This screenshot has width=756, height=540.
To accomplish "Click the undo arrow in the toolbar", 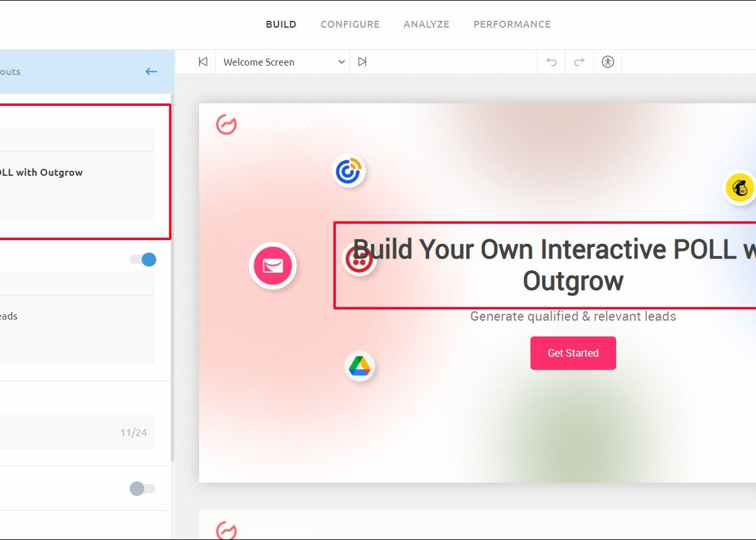I will point(551,62).
